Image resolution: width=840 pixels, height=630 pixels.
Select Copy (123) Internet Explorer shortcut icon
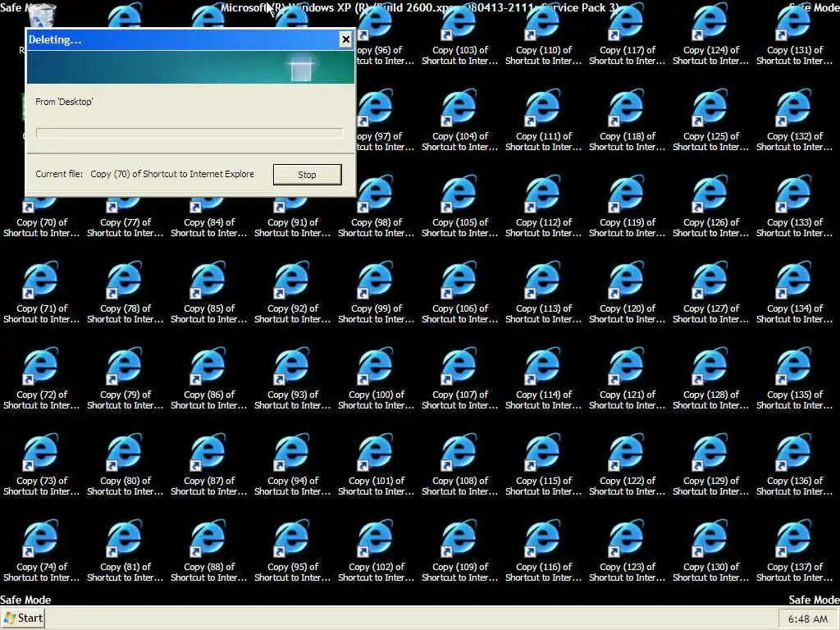coord(626,538)
